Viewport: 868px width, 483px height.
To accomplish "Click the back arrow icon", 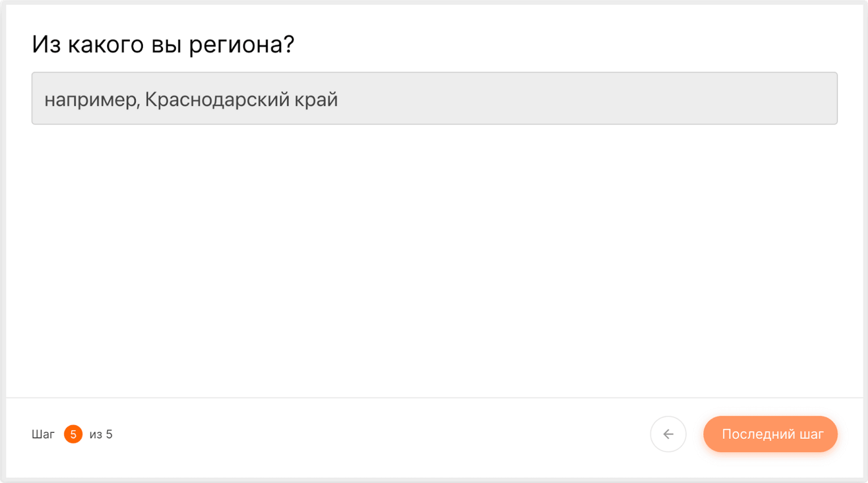I will point(668,434).
